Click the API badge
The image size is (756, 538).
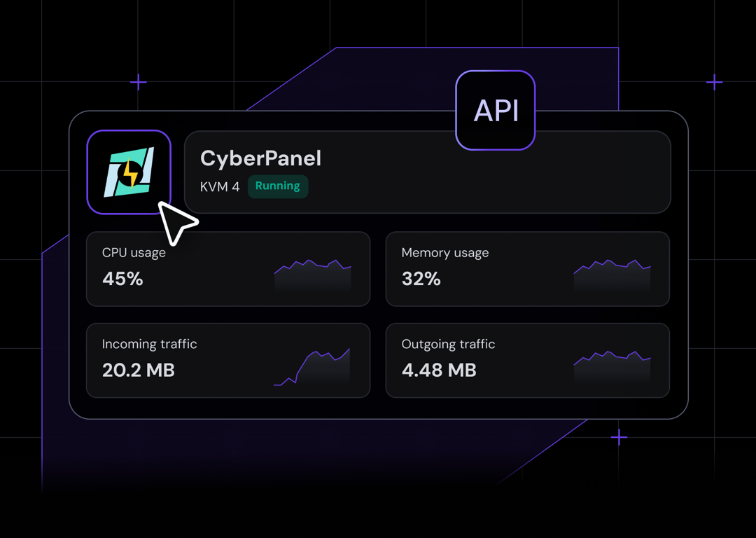pyautogui.click(x=496, y=111)
